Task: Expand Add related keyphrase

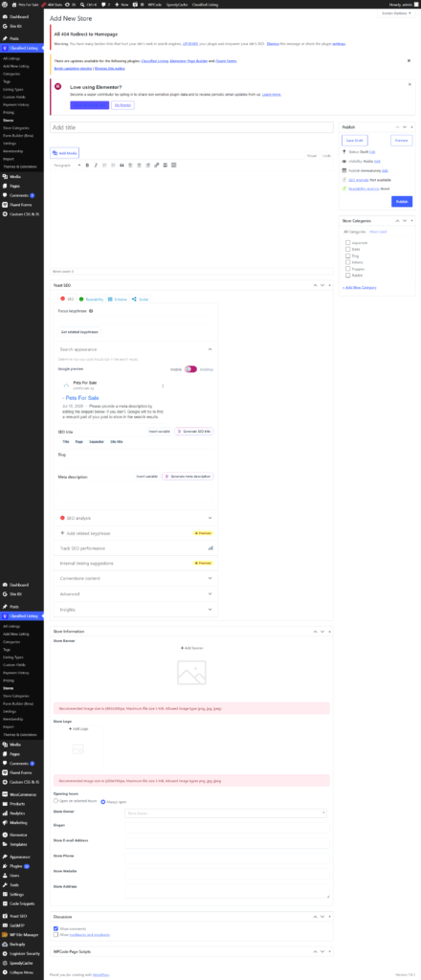Action: [x=136, y=533]
